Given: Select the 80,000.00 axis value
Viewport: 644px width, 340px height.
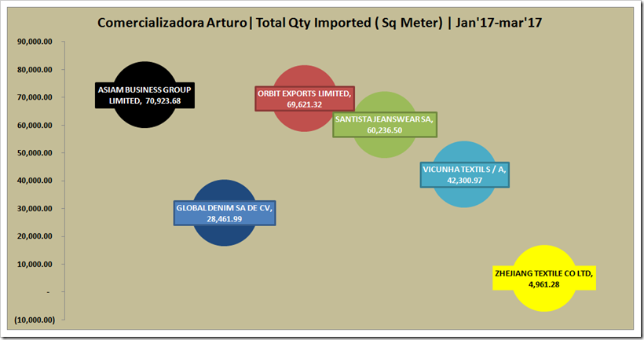Looking at the screenshot, I should pyautogui.click(x=35, y=69).
